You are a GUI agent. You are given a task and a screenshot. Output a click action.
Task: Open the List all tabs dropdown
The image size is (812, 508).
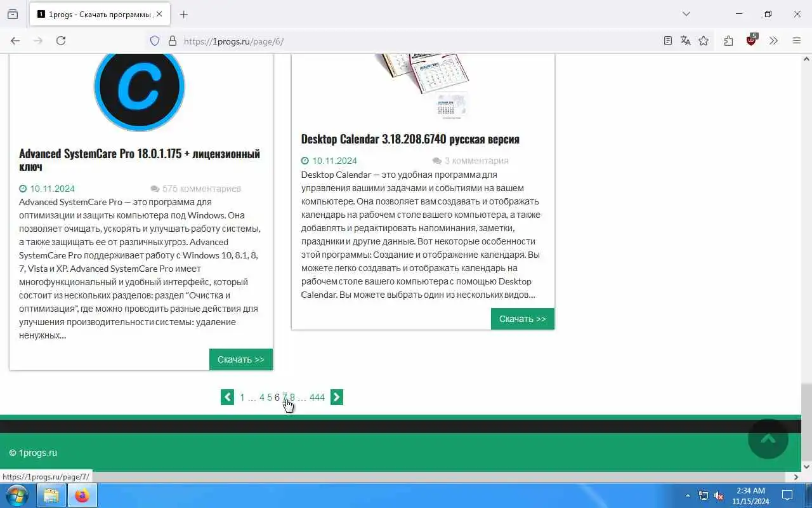click(x=686, y=14)
